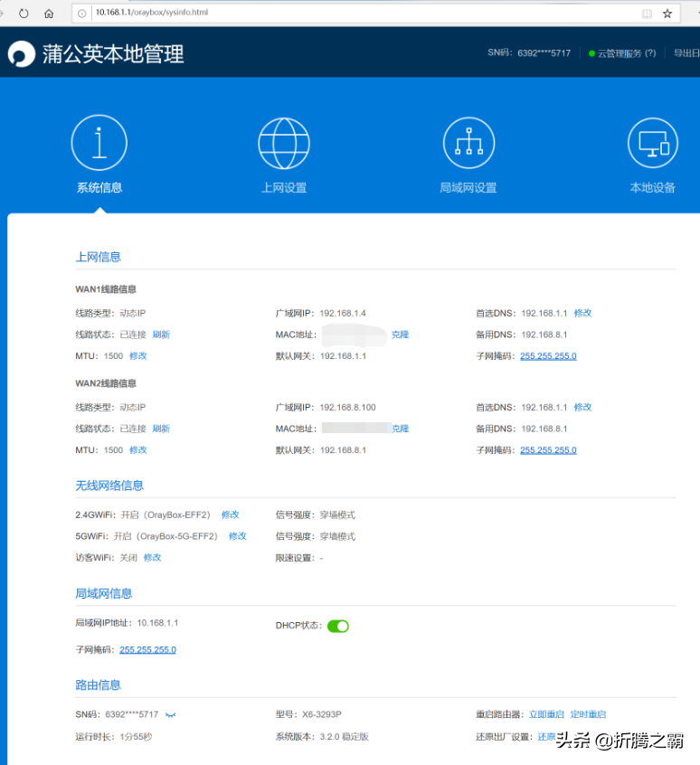This screenshot has height=765, width=700.
Task: Click LAN subnet mask 255.255.255.0 link
Action: (x=147, y=650)
